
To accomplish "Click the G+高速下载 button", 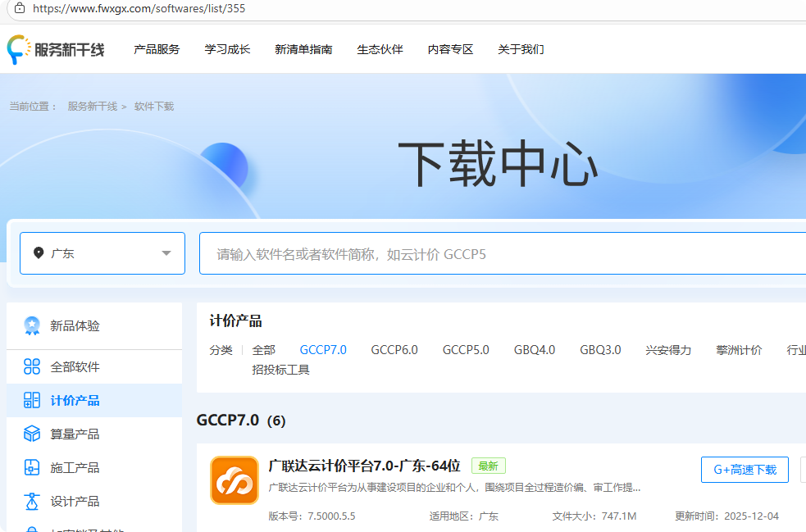I will 745,469.
